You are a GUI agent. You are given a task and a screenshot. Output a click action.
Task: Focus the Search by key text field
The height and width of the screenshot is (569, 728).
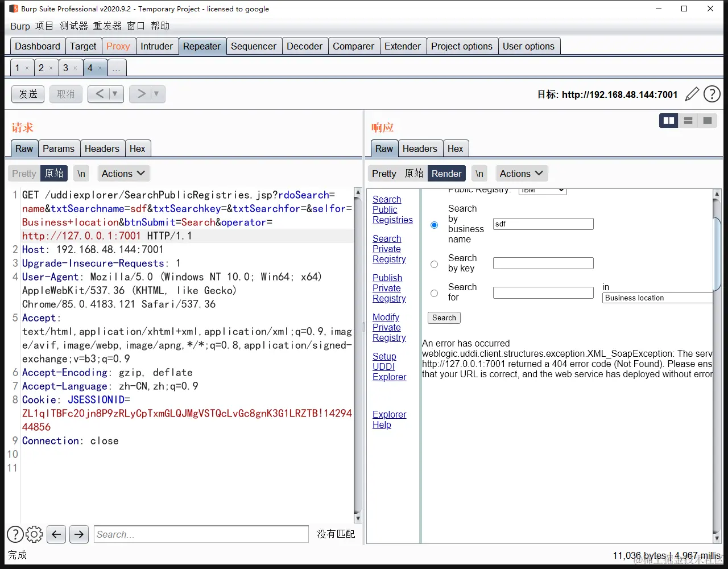click(x=543, y=263)
